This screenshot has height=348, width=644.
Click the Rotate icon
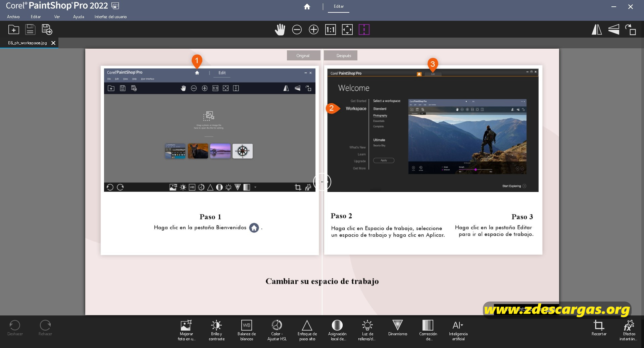pos(630,30)
